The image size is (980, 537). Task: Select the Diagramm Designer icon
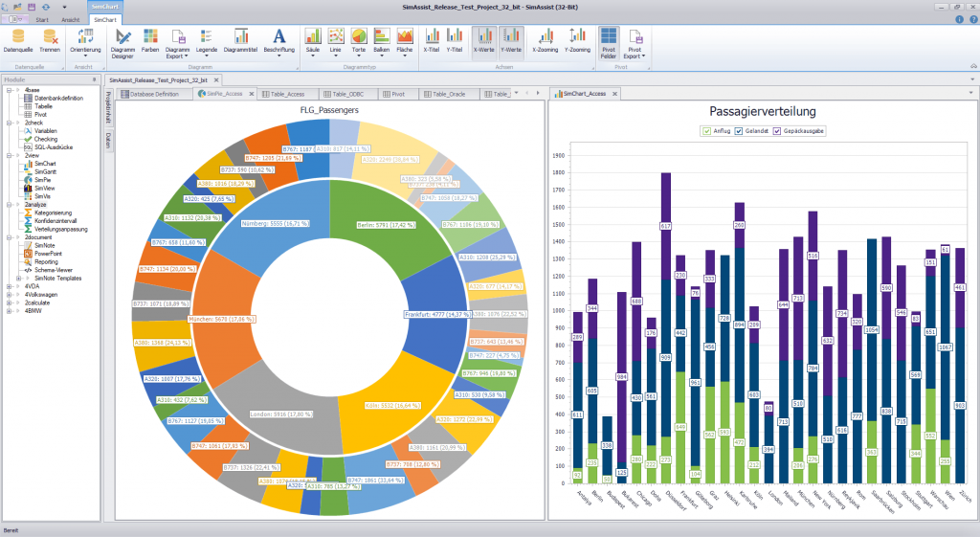pos(122,44)
